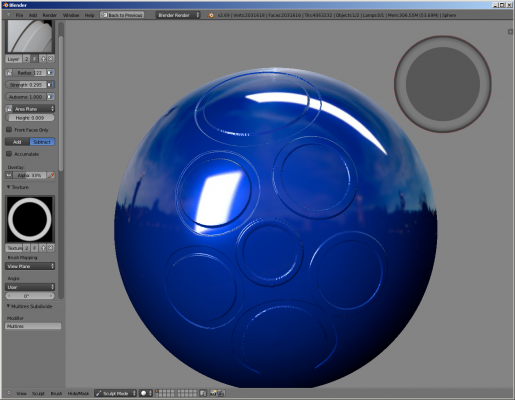Click the 3D view editor type icon
The width and height of the screenshot is (515, 400).
pyautogui.click(x=9, y=393)
